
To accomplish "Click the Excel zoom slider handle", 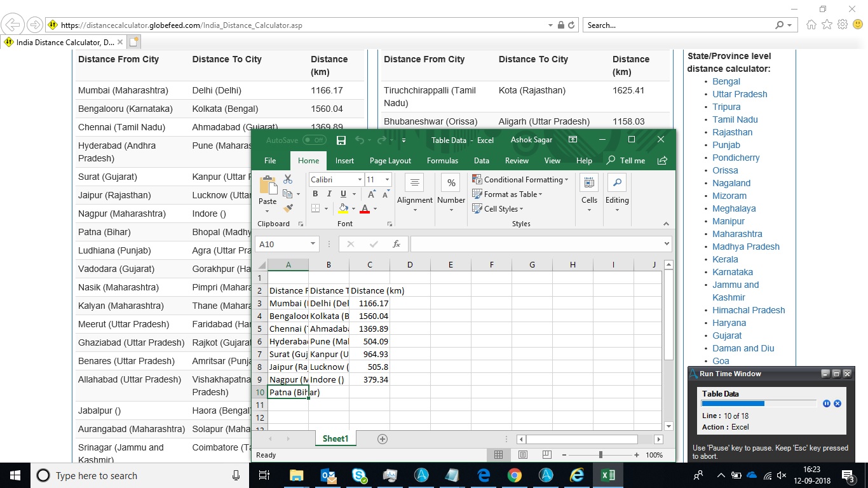I will coord(600,455).
